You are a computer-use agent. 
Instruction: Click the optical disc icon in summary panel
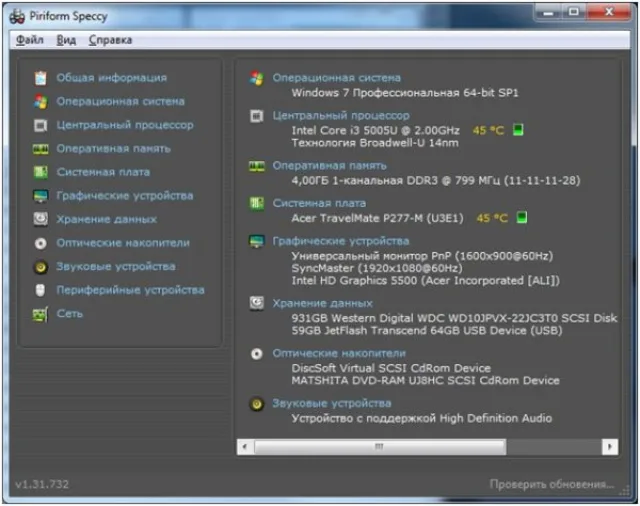pyautogui.click(x=257, y=354)
